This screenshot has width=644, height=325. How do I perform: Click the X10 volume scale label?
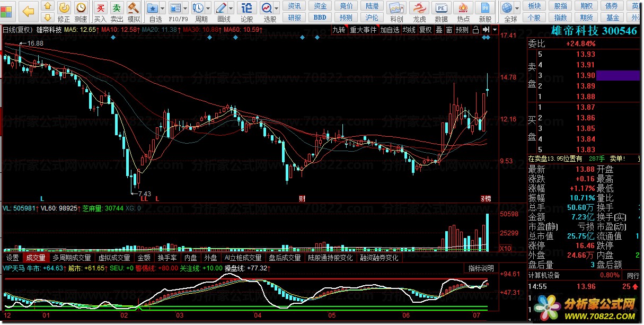click(506, 248)
